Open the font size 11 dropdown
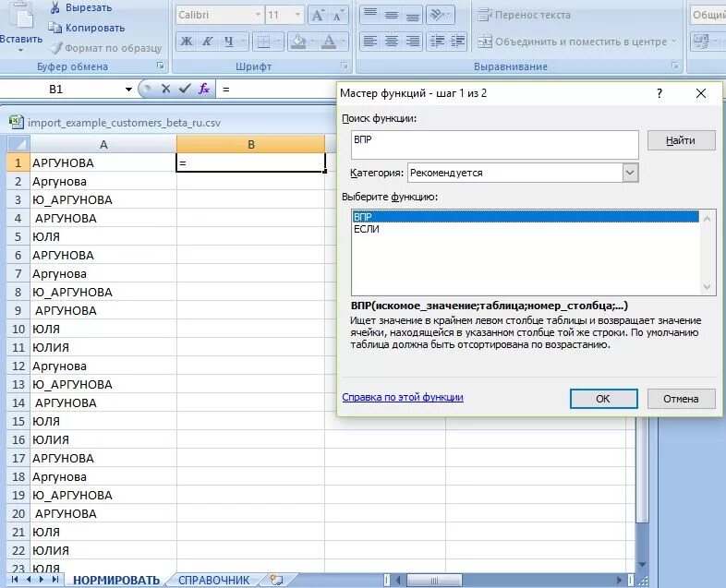This screenshot has width=726, height=588. [x=297, y=16]
